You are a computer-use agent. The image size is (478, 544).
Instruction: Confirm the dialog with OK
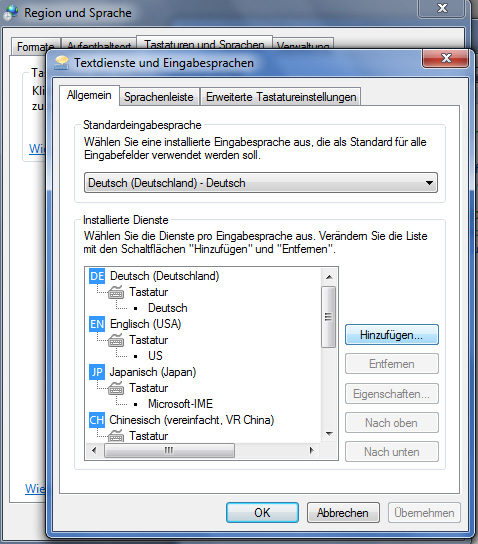click(x=262, y=512)
